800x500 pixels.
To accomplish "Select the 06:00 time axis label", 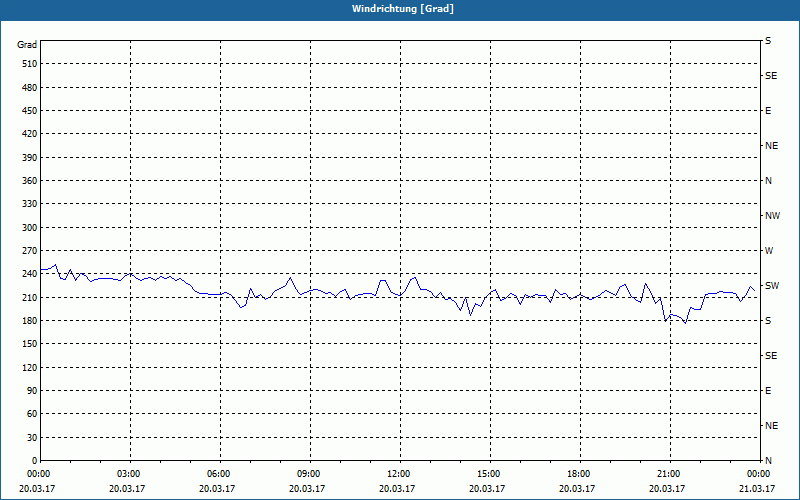I will pyautogui.click(x=220, y=474).
